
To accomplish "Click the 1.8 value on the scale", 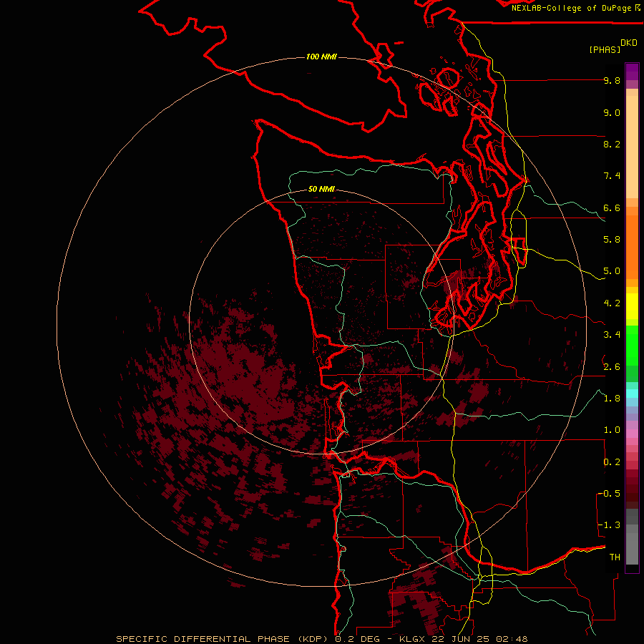I will coord(612,399).
